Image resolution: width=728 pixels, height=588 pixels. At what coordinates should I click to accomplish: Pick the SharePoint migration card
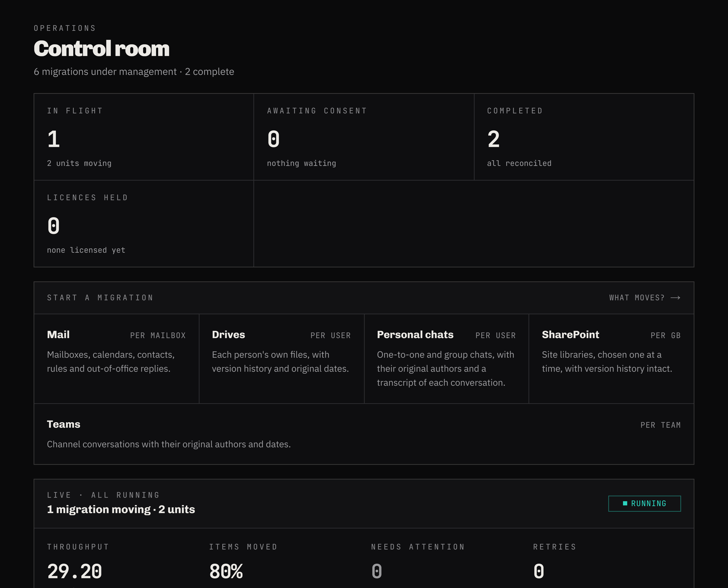click(611, 359)
